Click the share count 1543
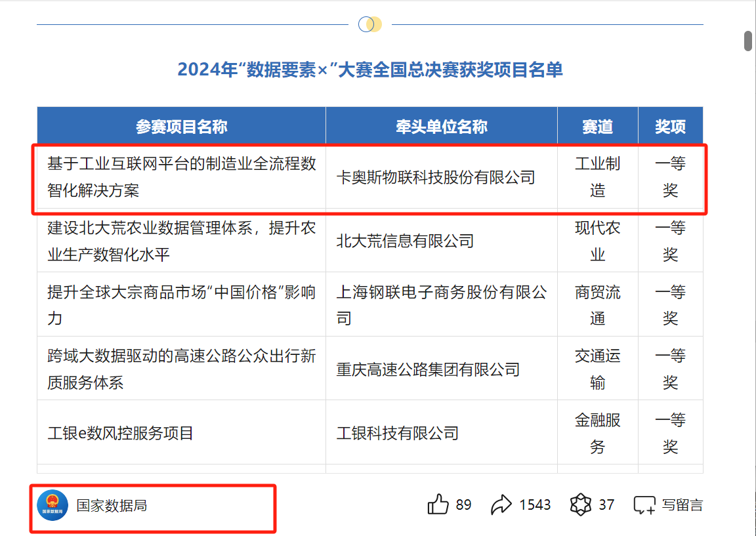This screenshot has width=756, height=536. click(x=535, y=505)
